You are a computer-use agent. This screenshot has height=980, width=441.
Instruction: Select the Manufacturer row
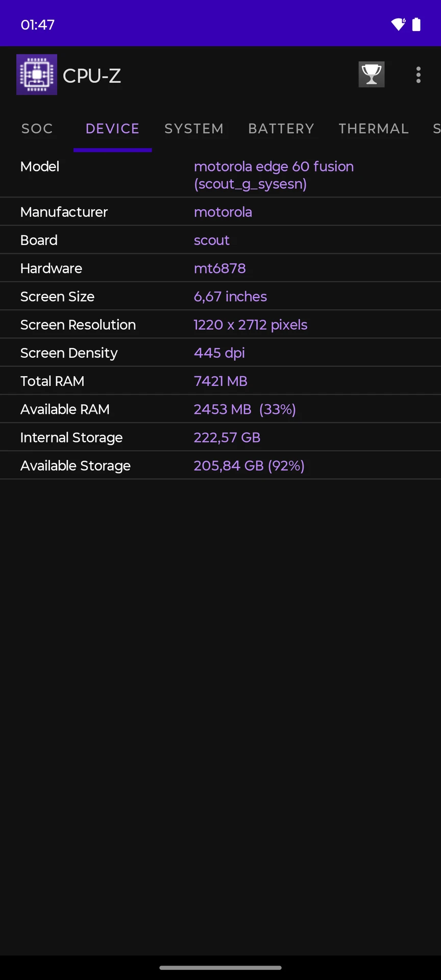220,212
